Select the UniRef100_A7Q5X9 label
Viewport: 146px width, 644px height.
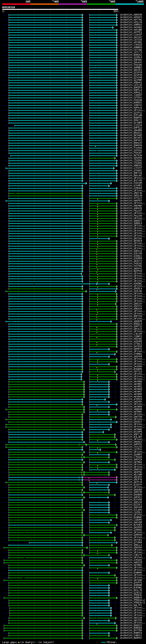tap(131, 399)
